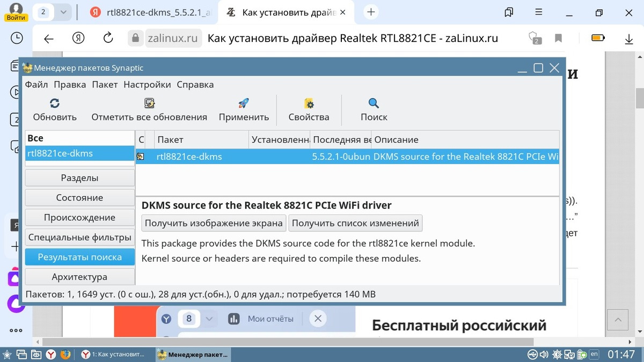Viewport: 644px width, 362px height.
Task: Expand the dropdown next to number 8
Action: pyautogui.click(x=209, y=319)
